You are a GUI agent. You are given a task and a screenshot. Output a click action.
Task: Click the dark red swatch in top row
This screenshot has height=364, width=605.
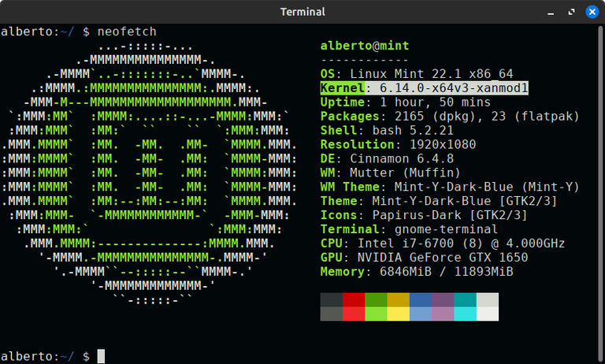(x=354, y=300)
